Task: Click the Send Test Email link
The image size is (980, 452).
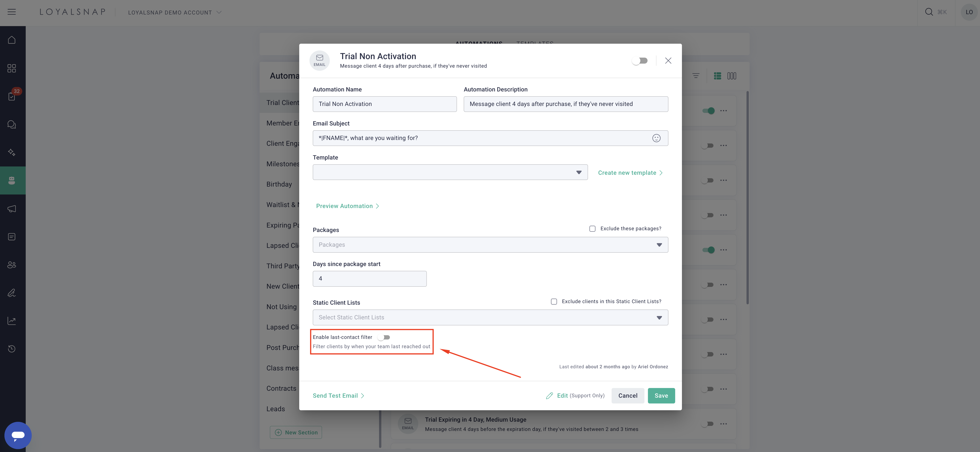Action: [x=339, y=396]
